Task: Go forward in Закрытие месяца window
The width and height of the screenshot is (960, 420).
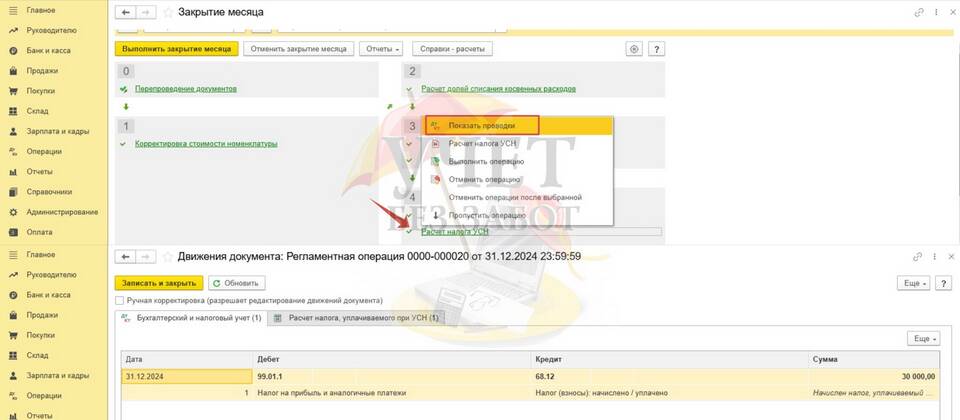Action: (x=145, y=12)
